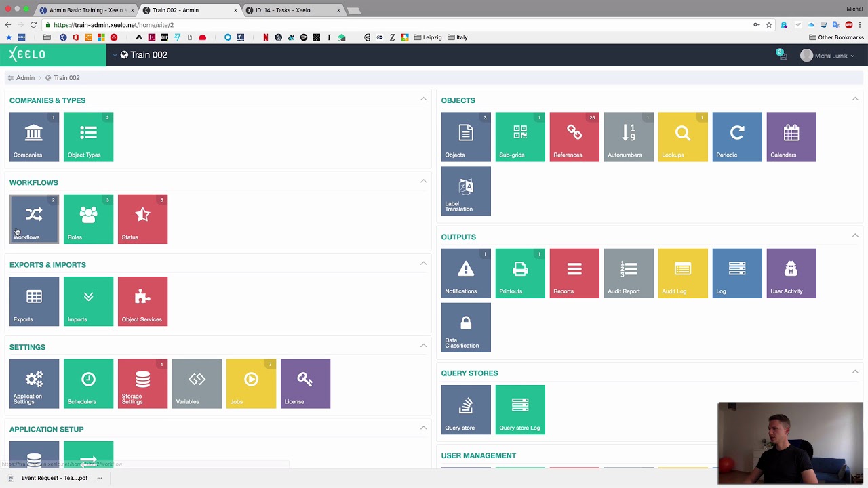Open the Object Services puzzle tile
The height and width of the screenshot is (488, 868).
pyautogui.click(x=142, y=301)
